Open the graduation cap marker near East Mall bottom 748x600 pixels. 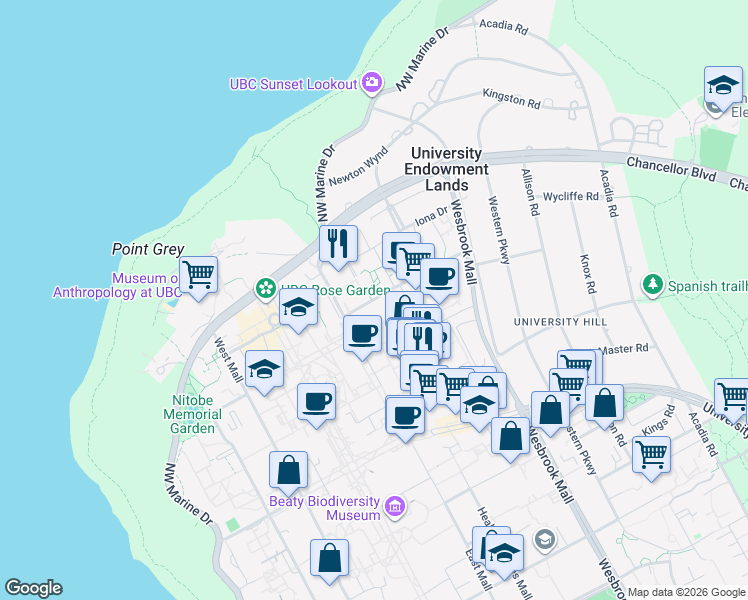pyautogui.click(x=504, y=554)
